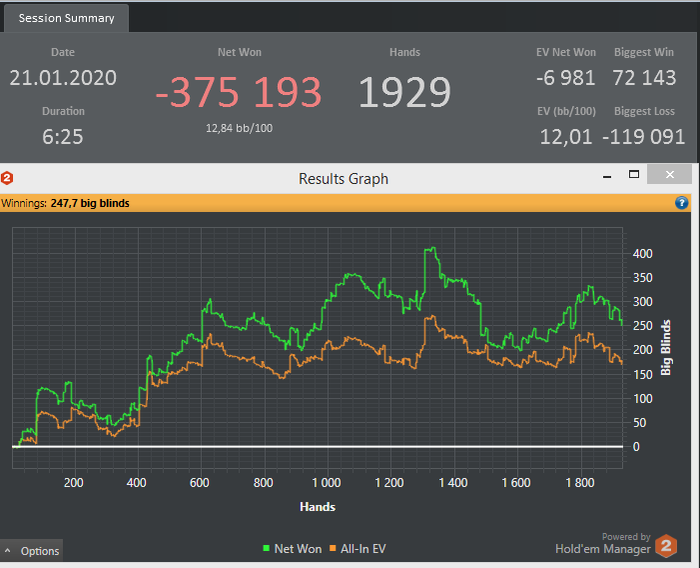The width and height of the screenshot is (700, 568).
Task: Click the Hands axis label below the graph
Action: [x=317, y=507]
